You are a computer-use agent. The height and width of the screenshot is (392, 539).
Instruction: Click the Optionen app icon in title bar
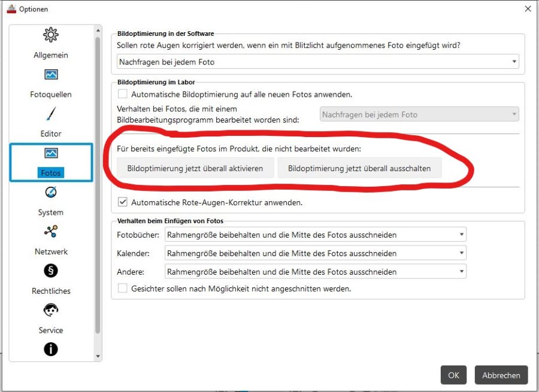[11, 9]
